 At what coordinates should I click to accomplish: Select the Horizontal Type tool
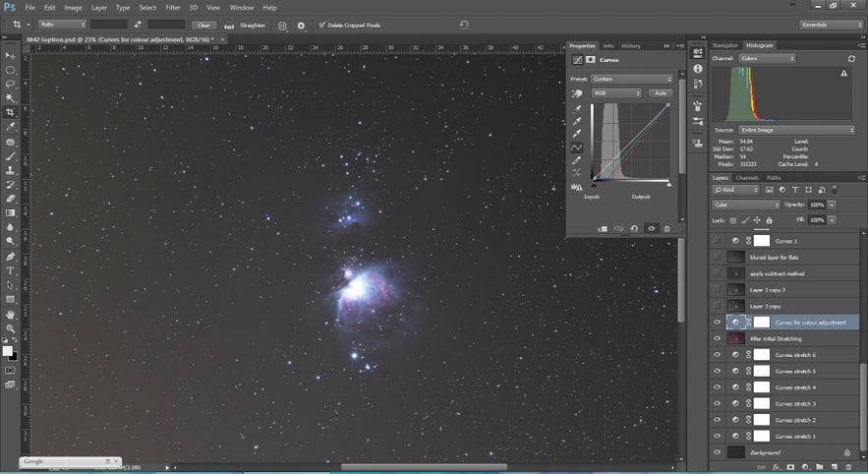(x=10, y=270)
